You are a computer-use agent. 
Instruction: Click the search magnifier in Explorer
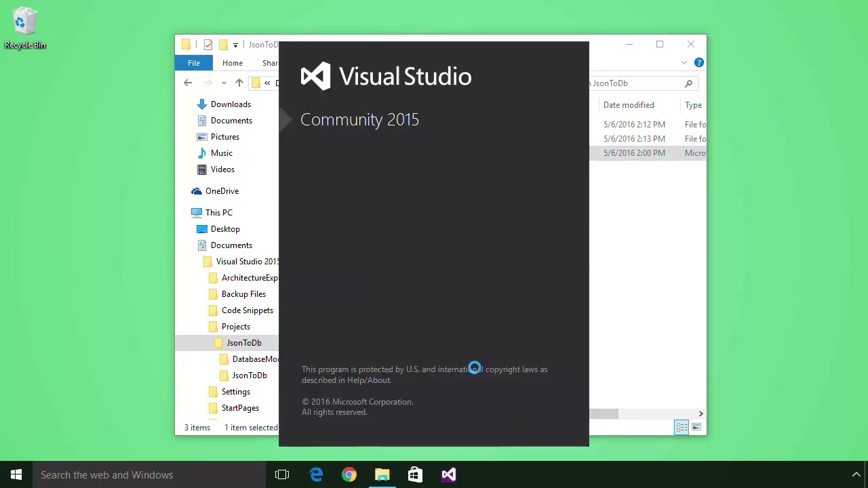point(688,83)
